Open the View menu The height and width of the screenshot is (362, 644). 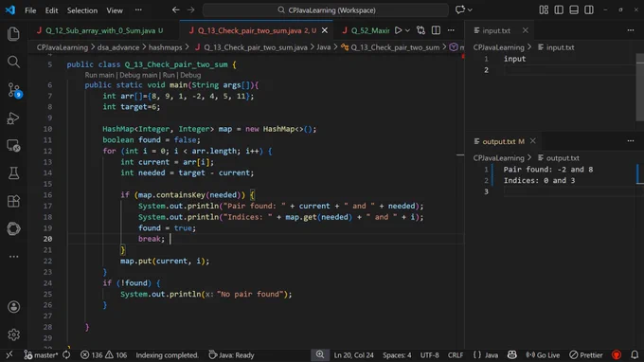point(115,10)
